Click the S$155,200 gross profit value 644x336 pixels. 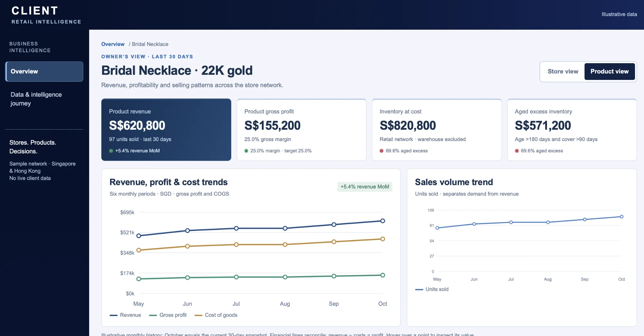pyautogui.click(x=272, y=125)
